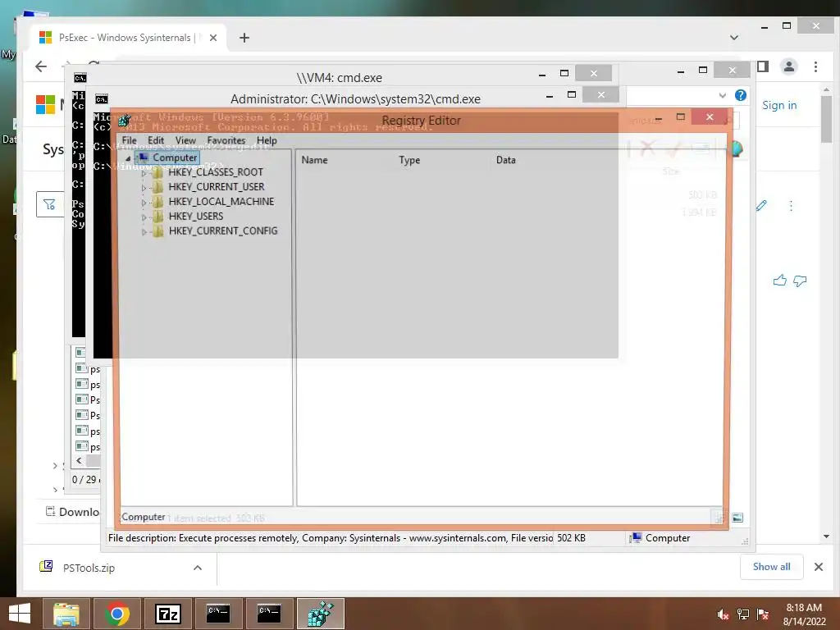
Task: Select HKEY_CLASSES_ROOT folder icon
Action: click(157, 172)
